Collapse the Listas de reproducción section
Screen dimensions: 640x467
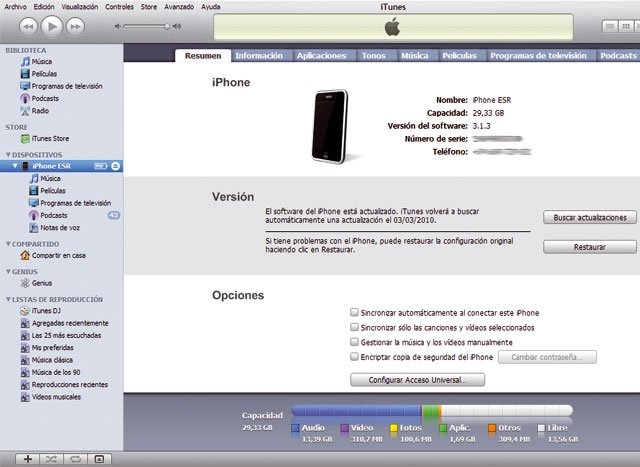[8, 299]
